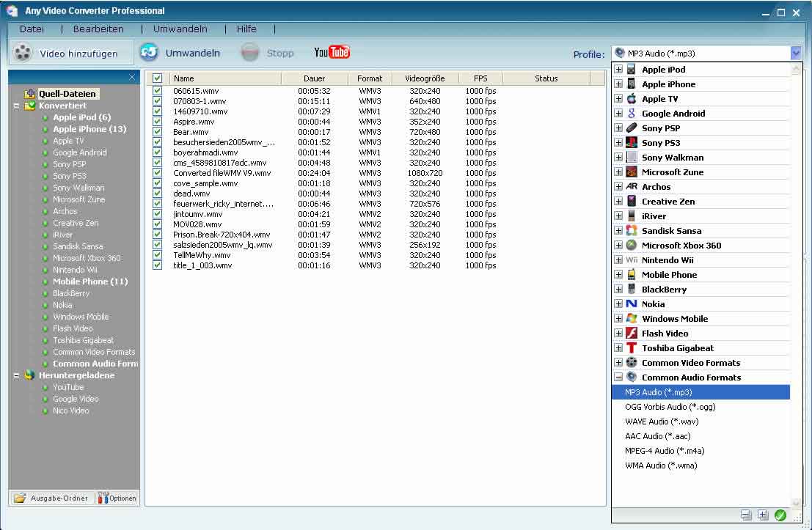Click the BlackBerry icon in profile list
The width and height of the screenshot is (812, 530).
click(632, 290)
